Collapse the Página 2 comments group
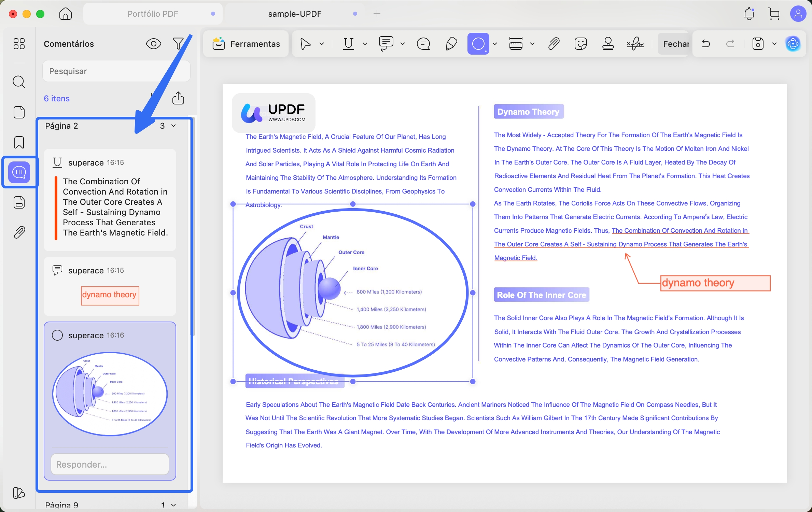 (x=173, y=126)
